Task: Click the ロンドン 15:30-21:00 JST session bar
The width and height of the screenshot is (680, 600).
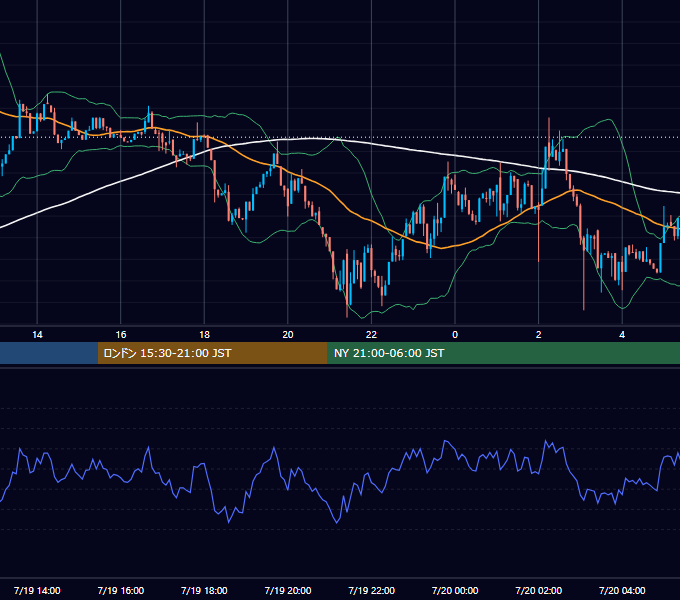Action: pyautogui.click(x=212, y=353)
